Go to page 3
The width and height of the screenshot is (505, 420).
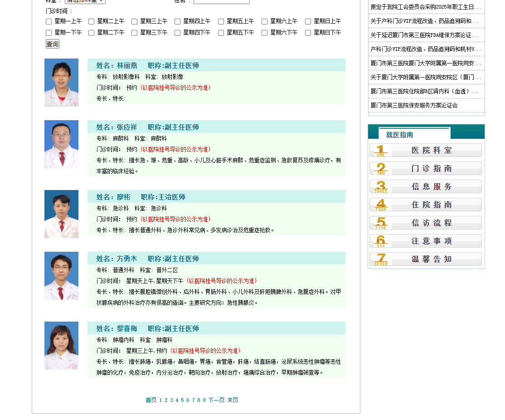(x=172, y=400)
